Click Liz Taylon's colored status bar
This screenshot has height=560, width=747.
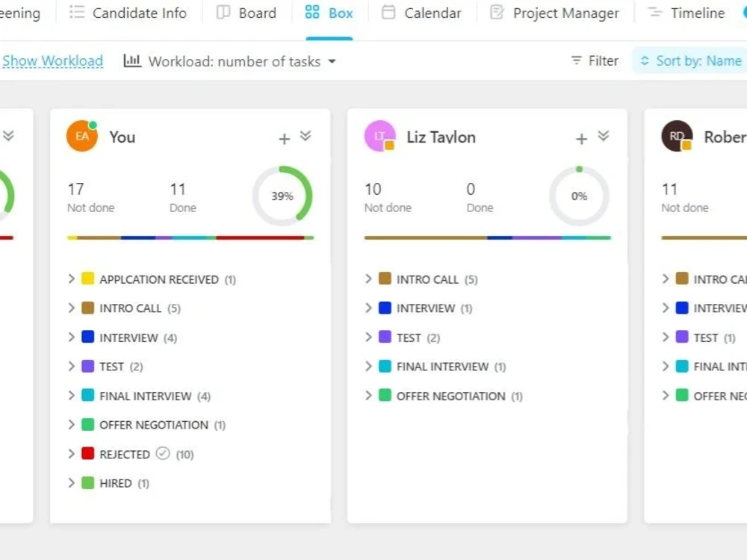pyautogui.click(x=487, y=237)
